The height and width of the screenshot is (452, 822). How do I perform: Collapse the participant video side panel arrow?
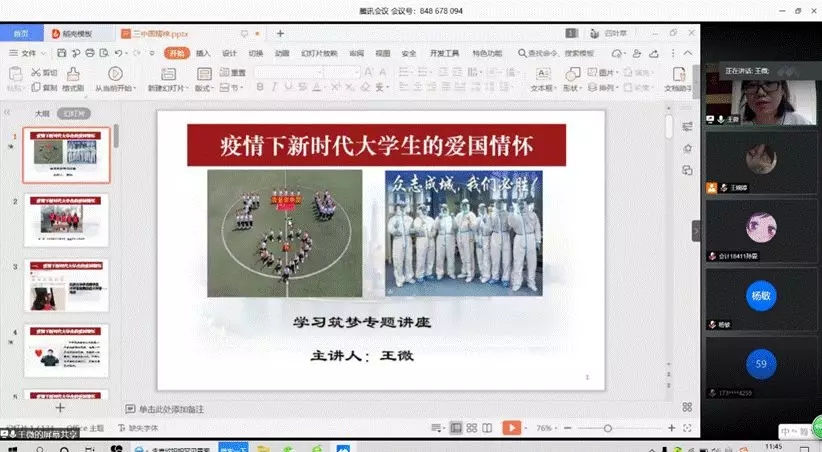[x=696, y=231]
